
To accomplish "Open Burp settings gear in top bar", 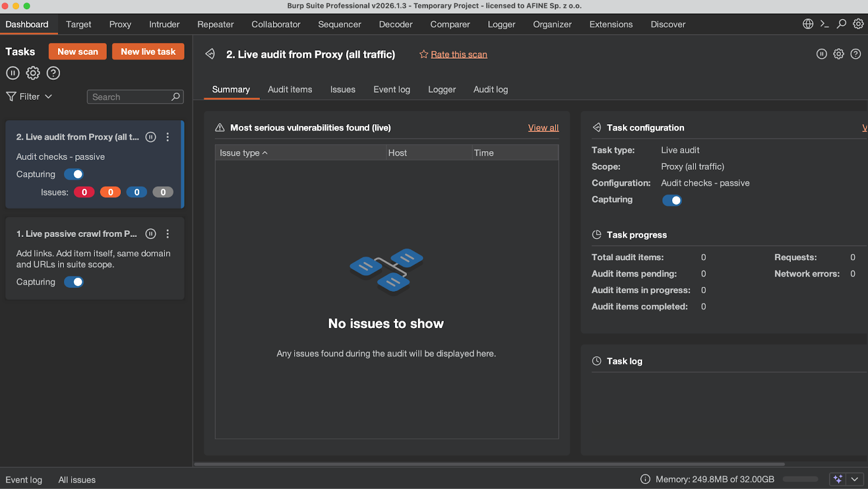I will click(858, 24).
